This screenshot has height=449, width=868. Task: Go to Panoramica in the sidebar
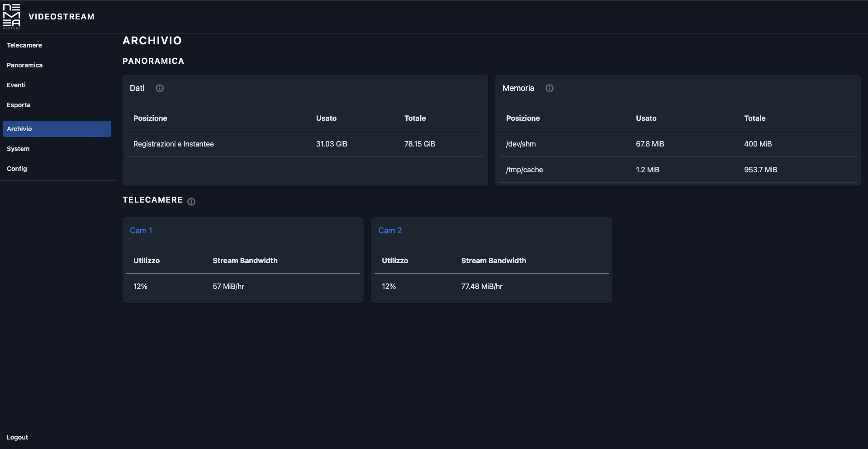click(25, 65)
